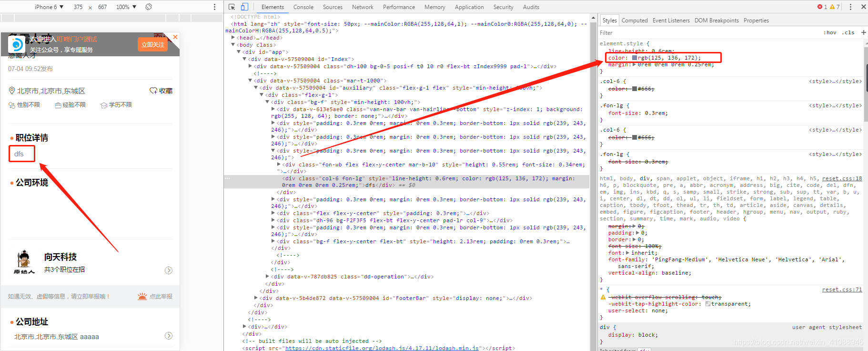Toggle the device toolbar icon
The height and width of the screenshot is (351, 868).
click(x=244, y=7)
